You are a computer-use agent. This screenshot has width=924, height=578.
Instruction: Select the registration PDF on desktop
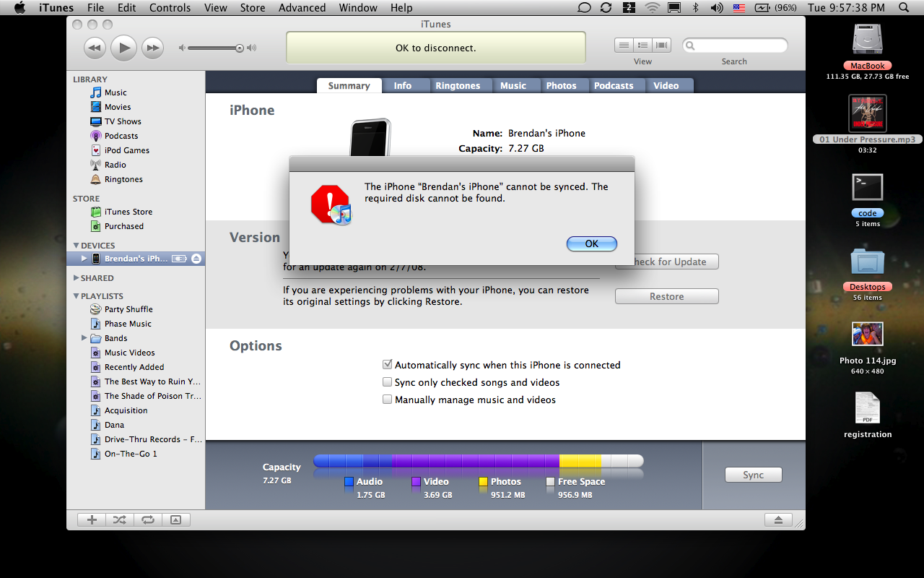point(867,408)
